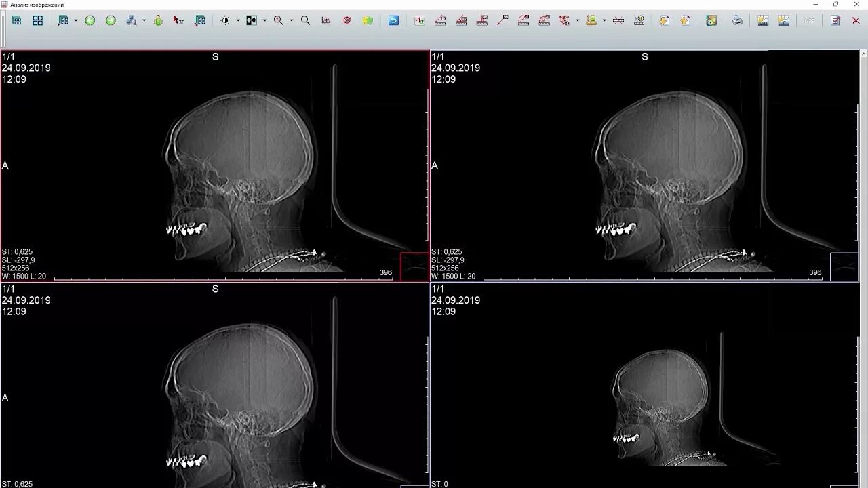Select the polygon region tool
This screenshot has width=868, height=488.
[x=564, y=20]
